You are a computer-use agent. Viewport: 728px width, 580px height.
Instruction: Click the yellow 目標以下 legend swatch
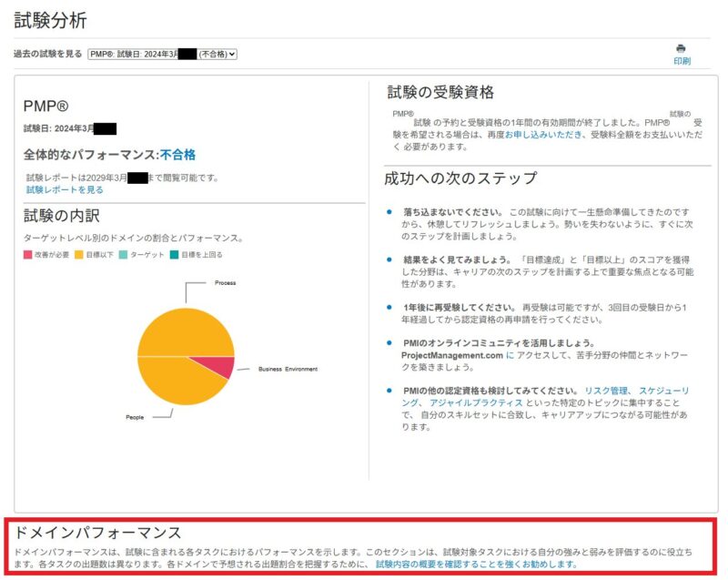coord(79,255)
